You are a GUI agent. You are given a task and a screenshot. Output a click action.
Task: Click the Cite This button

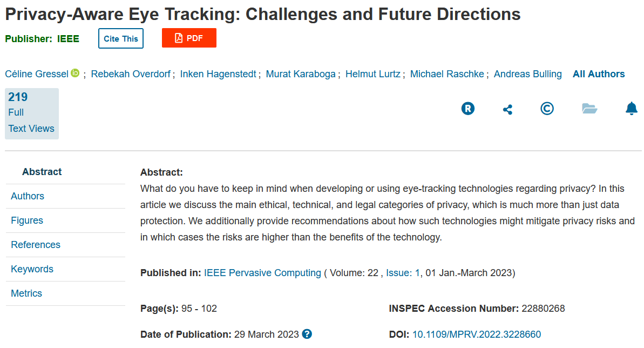[121, 38]
